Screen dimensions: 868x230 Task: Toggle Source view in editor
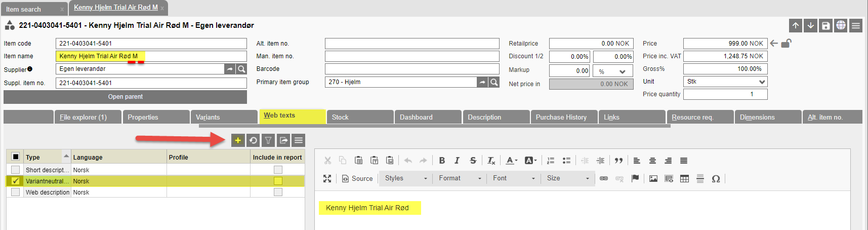pos(357,178)
